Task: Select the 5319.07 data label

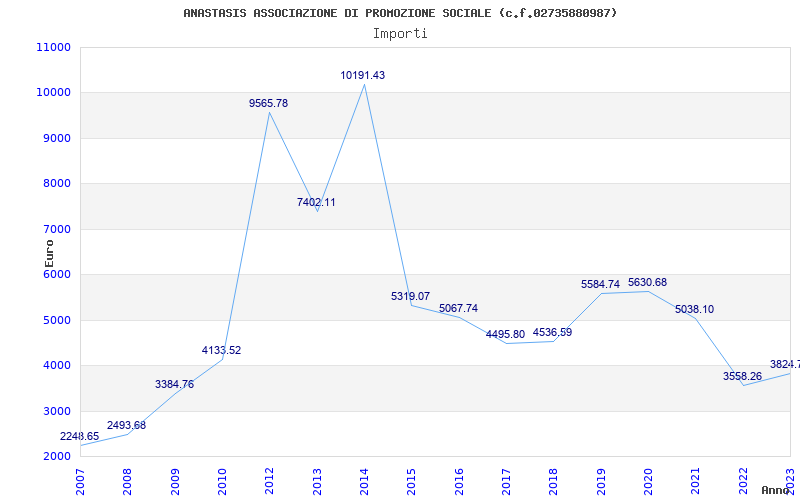Action: (x=410, y=296)
